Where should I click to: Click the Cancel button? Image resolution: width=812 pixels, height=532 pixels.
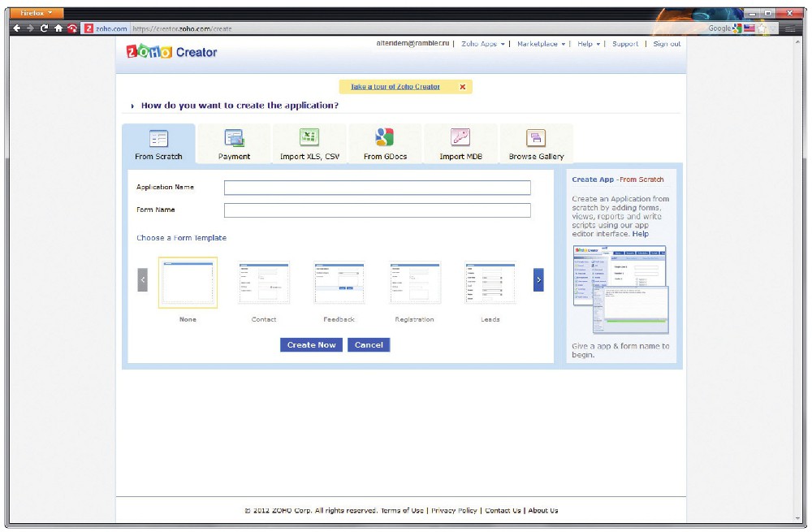[x=369, y=345]
